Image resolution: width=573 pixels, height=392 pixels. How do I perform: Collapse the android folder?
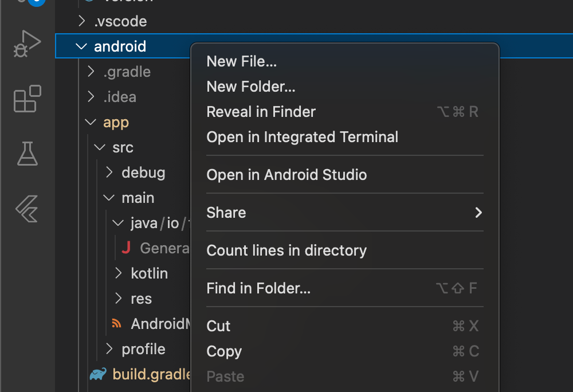tap(81, 46)
